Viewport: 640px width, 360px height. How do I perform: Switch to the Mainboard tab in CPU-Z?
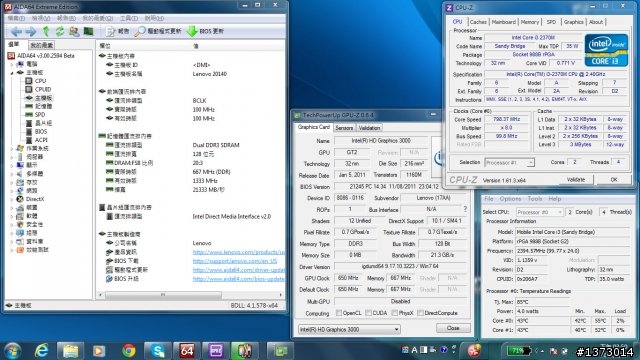point(503,22)
